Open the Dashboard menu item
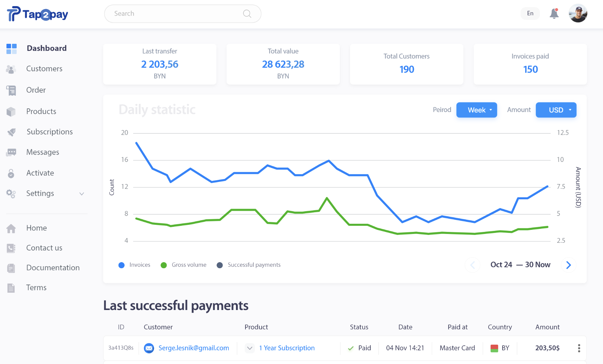 pyautogui.click(x=47, y=48)
